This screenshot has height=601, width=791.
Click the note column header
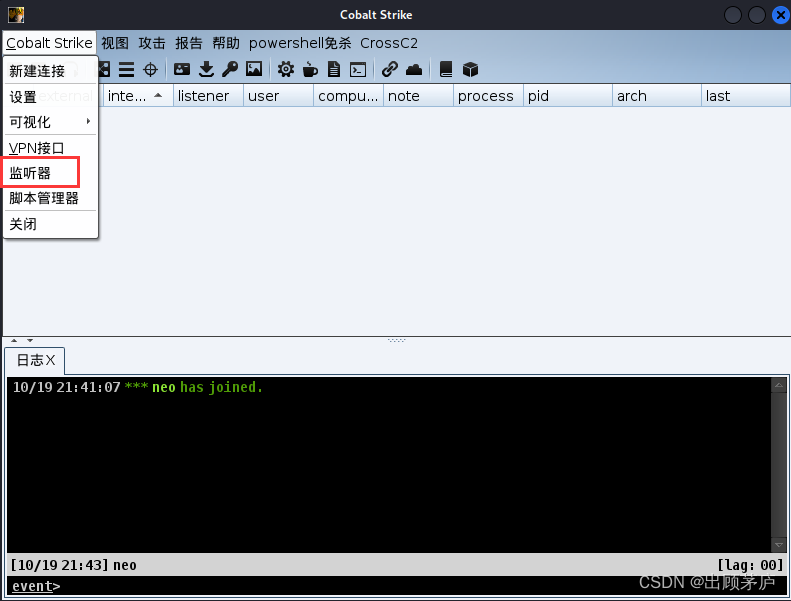point(419,95)
